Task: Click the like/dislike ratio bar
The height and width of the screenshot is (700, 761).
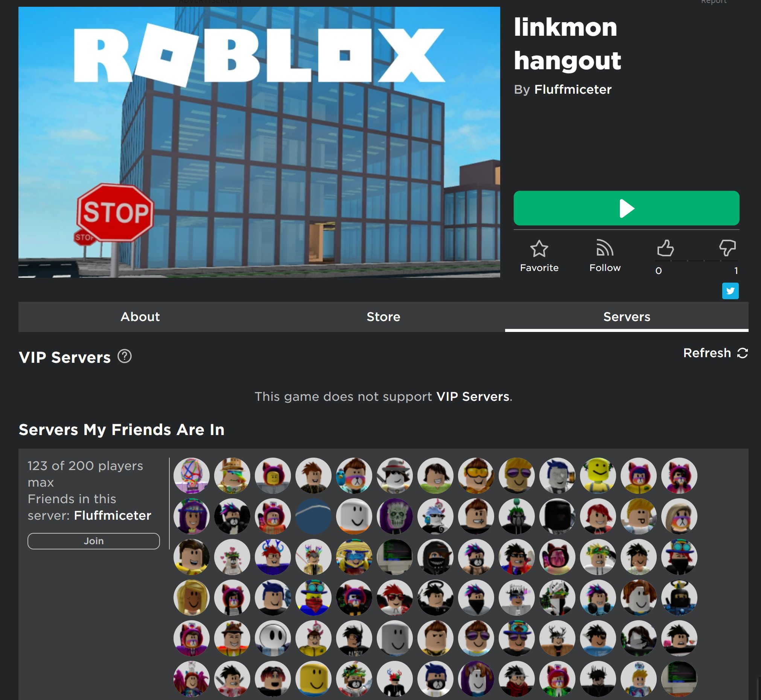Action: (696, 261)
